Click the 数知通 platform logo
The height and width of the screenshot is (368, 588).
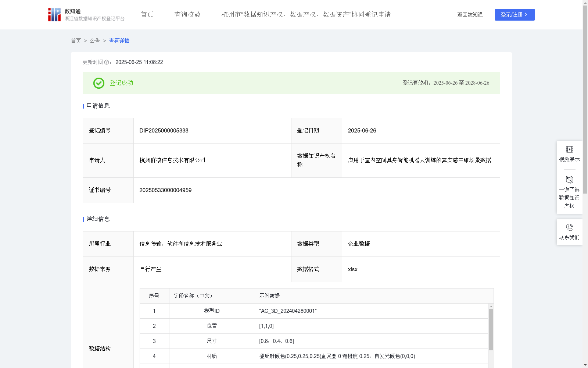[x=86, y=15]
